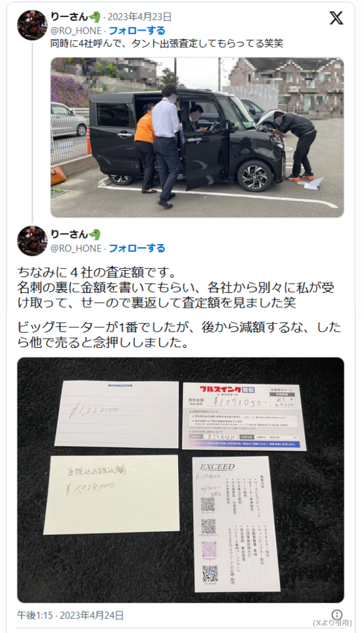Open the info icon near the timestamp
This screenshot has width=364, height=633.
click(337, 615)
